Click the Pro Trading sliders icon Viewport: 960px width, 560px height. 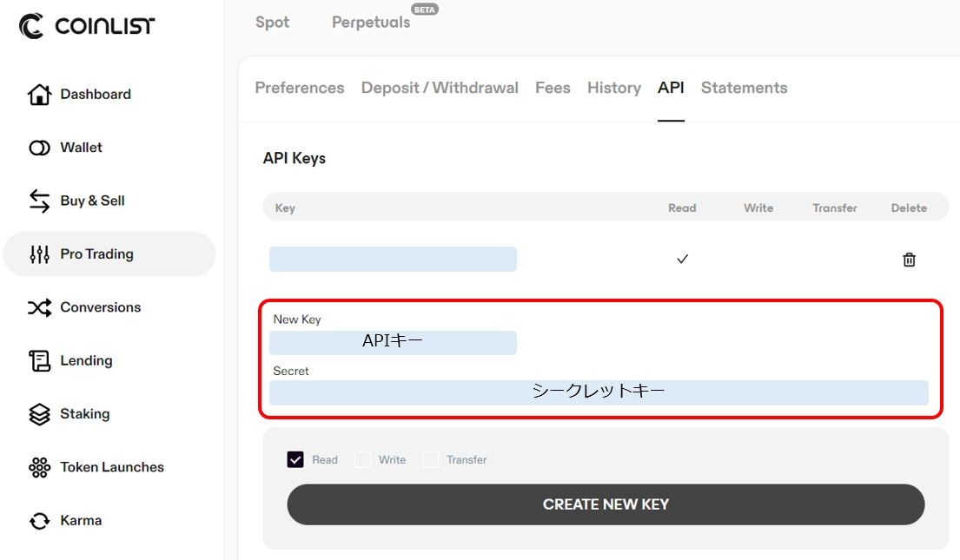pyautogui.click(x=39, y=254)
